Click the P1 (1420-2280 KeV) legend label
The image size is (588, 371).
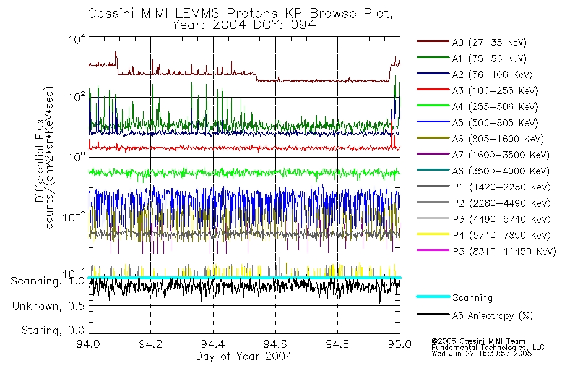[x=501, y=187]
